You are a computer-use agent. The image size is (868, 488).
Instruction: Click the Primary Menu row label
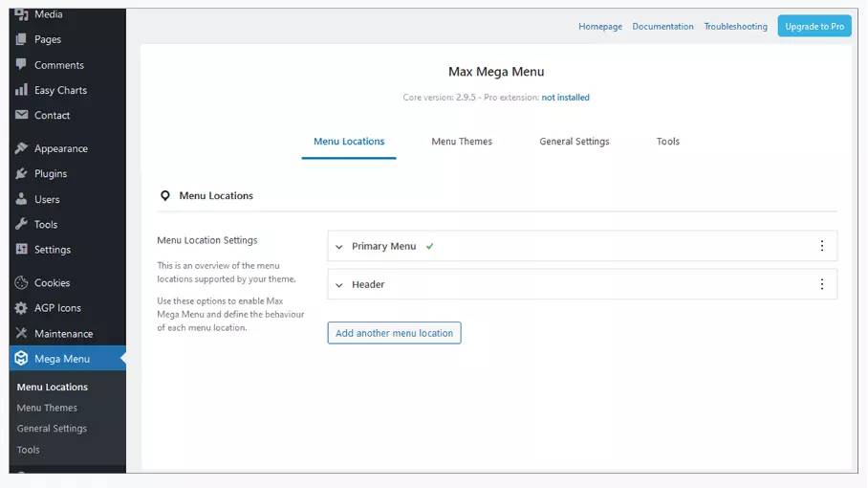(383, 246)
